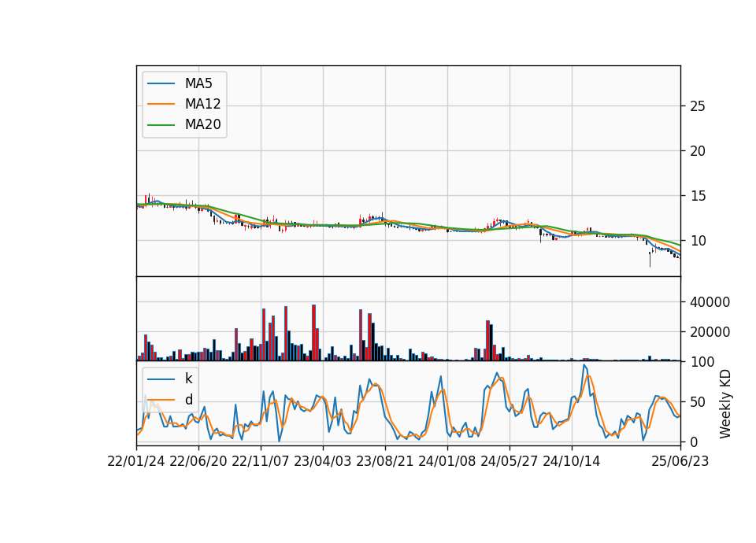Click the KD axis value 50
Image resolution: width=756 pixels, height=543 pixels.
(x=698, y=402)
